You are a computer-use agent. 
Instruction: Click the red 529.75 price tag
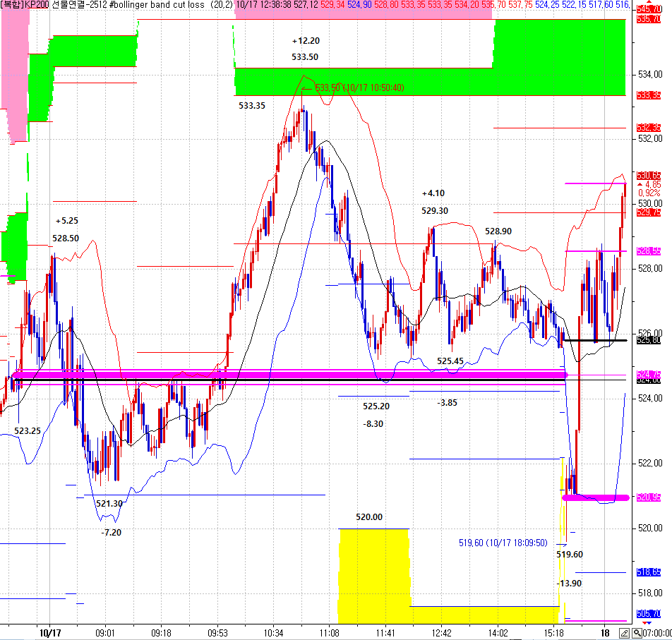pos(648,212)
